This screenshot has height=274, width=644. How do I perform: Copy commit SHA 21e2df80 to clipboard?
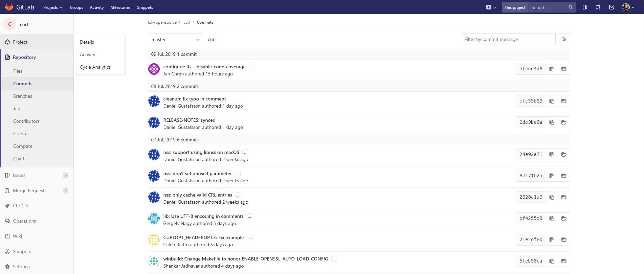pyautogui.click(x=552, y=239)
